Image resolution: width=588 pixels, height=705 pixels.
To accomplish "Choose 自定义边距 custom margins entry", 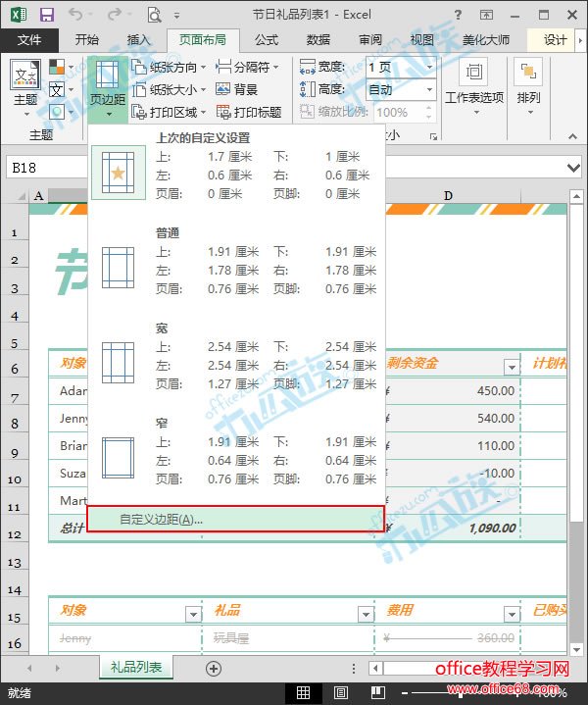I will tap(235, 520).
